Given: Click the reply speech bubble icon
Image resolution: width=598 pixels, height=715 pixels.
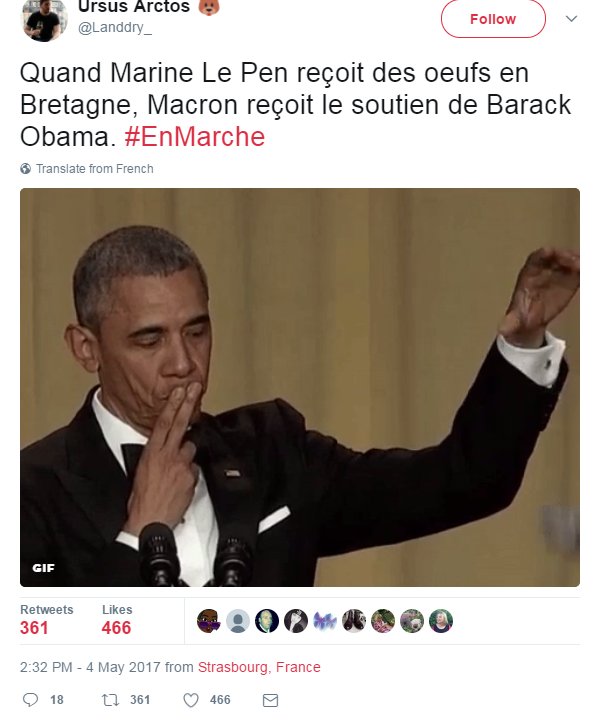Looking at the screenshot, I should pyautogui.click(x=30, y=699).
